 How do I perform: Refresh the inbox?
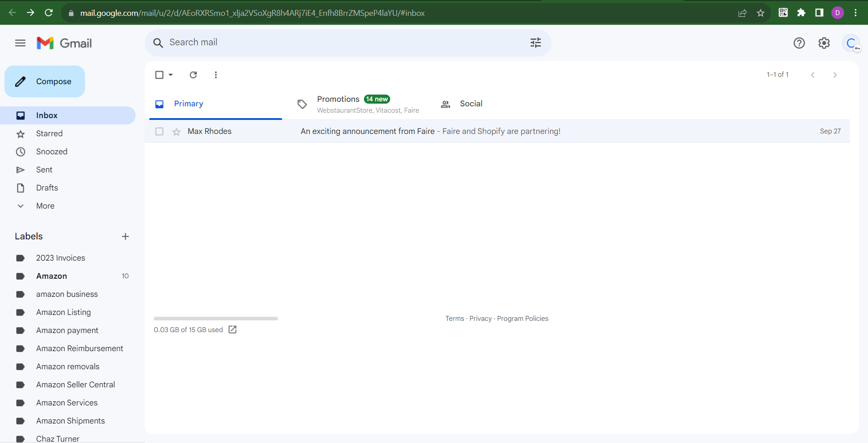click(x=193, y=75)
